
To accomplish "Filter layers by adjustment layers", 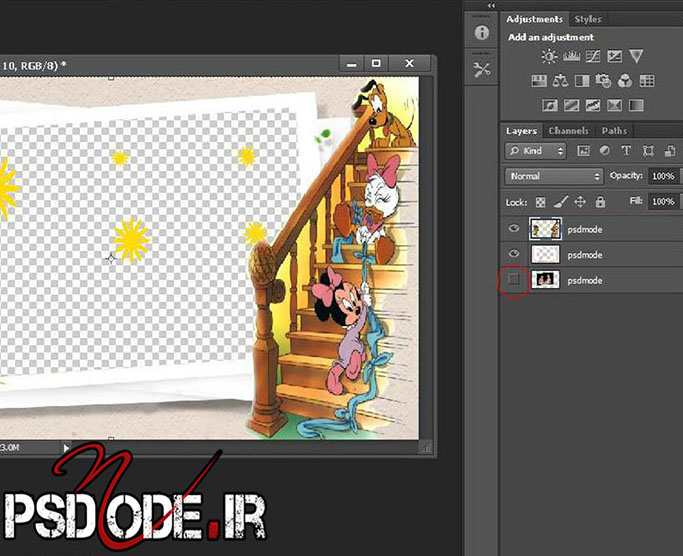I will pyautogui.click(x=605, y=151).
